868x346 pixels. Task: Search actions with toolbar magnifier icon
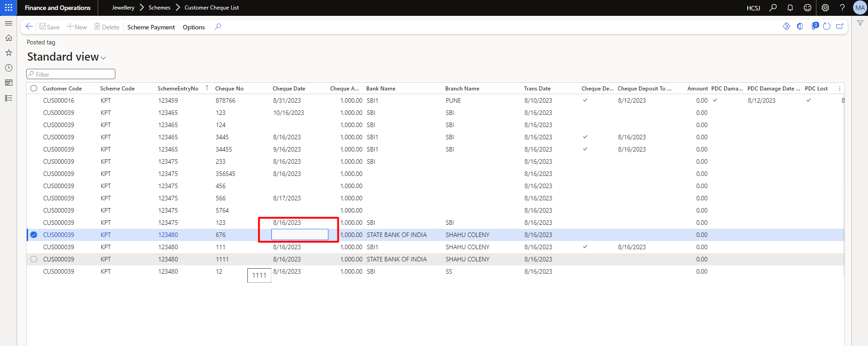coord(218,27)
